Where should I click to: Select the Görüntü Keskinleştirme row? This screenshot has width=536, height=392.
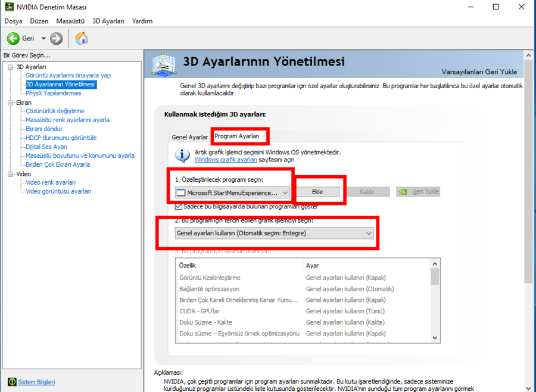tap(303, 278)
